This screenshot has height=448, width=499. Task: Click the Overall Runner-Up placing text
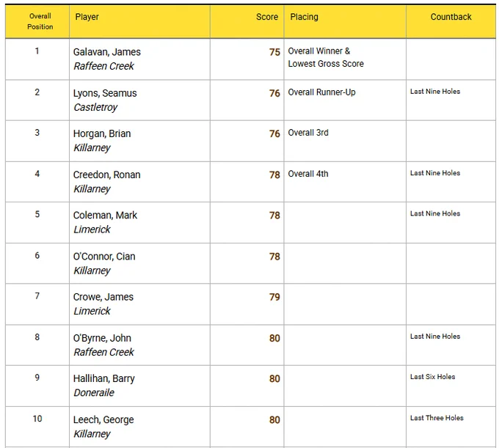pos(321,92)
